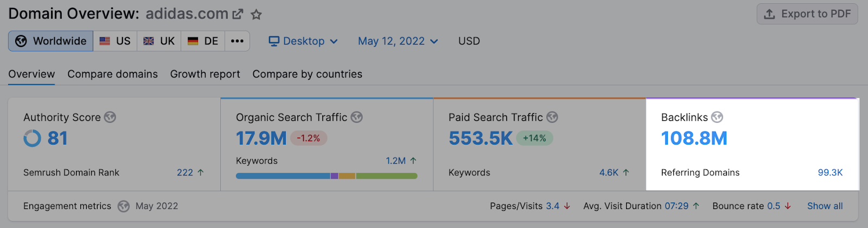Click the 99.3K Referring Domains value

[x=830, y=173]
